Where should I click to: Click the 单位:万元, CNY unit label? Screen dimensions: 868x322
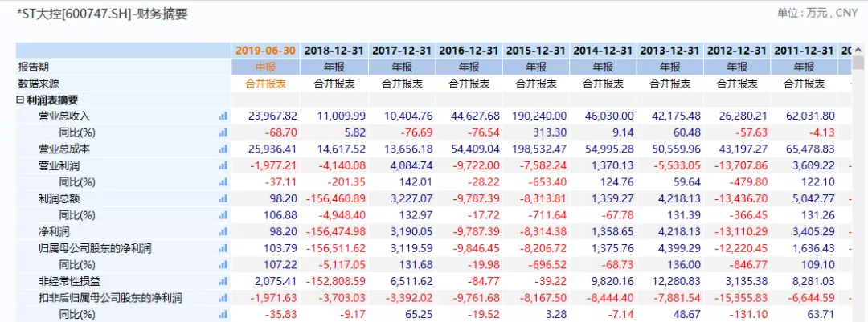point(817,14)
